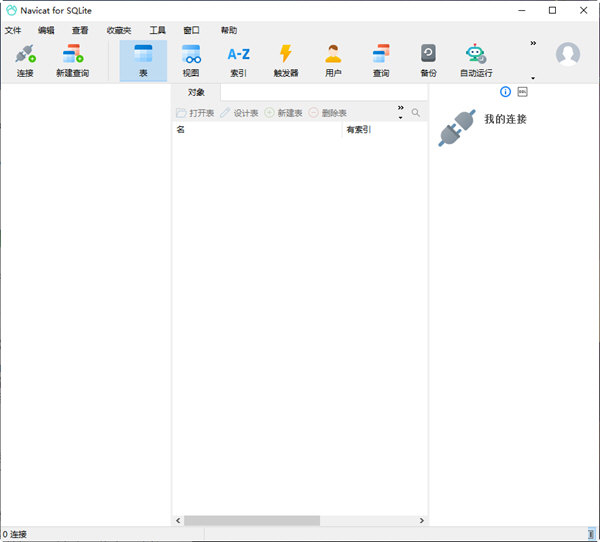Image resolution: width=600 pixels, height=542 pixels.
Task: Open 自动运行 (Automation) robot icon
Action: (476, 61)
